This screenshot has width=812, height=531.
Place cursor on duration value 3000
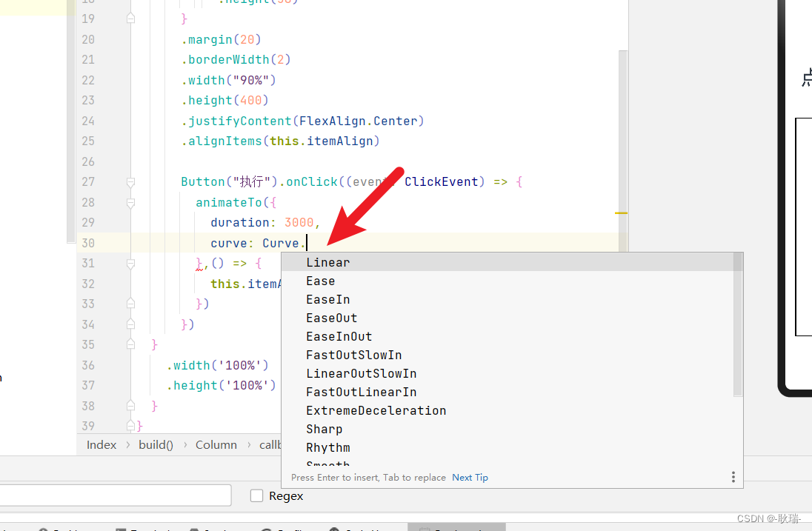(x=299, y=222)
